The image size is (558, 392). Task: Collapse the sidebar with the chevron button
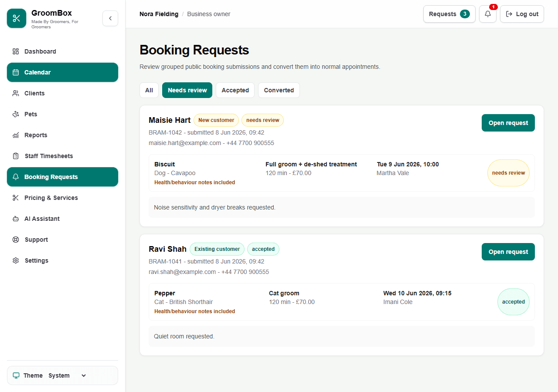click(110, 18)
